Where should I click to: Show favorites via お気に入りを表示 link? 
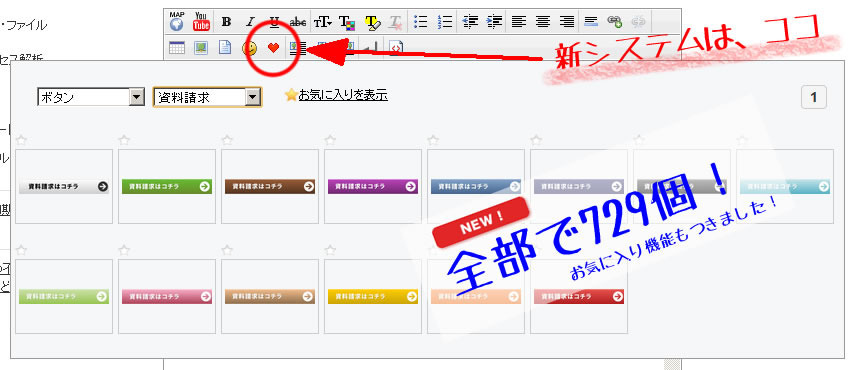[343, 95]
